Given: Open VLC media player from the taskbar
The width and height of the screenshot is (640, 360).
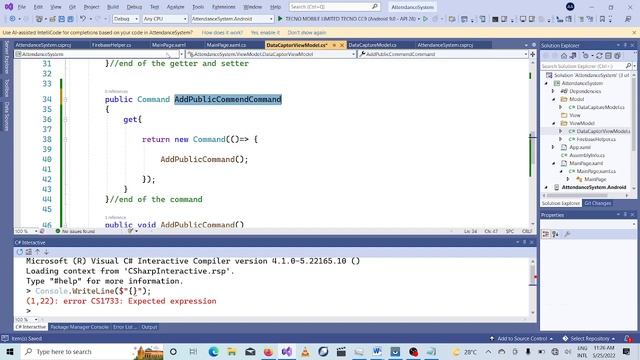Looking at the screenshot, I should [305, 351].
